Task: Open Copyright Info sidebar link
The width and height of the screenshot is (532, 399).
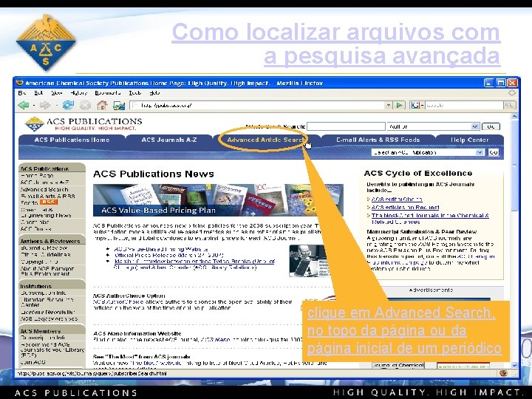Action: pos(39,262)
